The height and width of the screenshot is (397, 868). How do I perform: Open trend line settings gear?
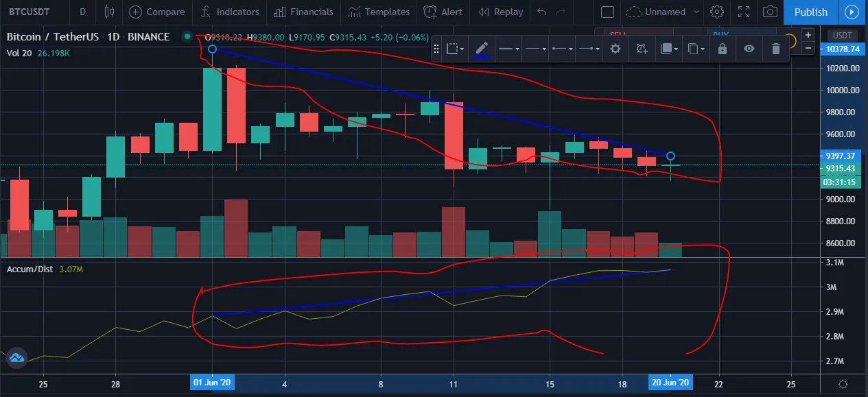[615, 49]
